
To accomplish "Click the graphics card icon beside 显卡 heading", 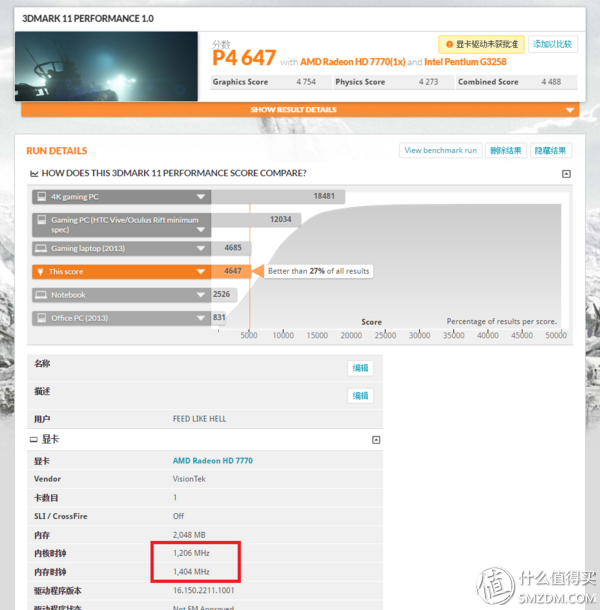I will pyautogui.click(x=34, y=440).
